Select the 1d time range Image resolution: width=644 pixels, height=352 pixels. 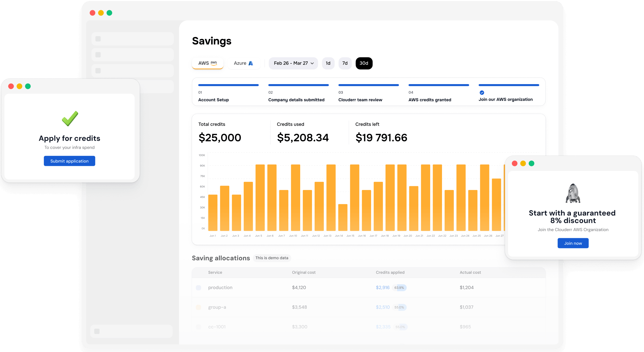[x=328, y=63]
